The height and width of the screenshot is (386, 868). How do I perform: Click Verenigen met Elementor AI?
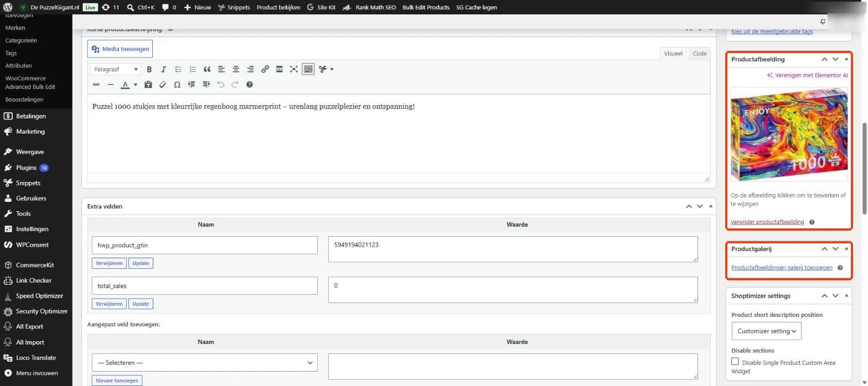807,75
